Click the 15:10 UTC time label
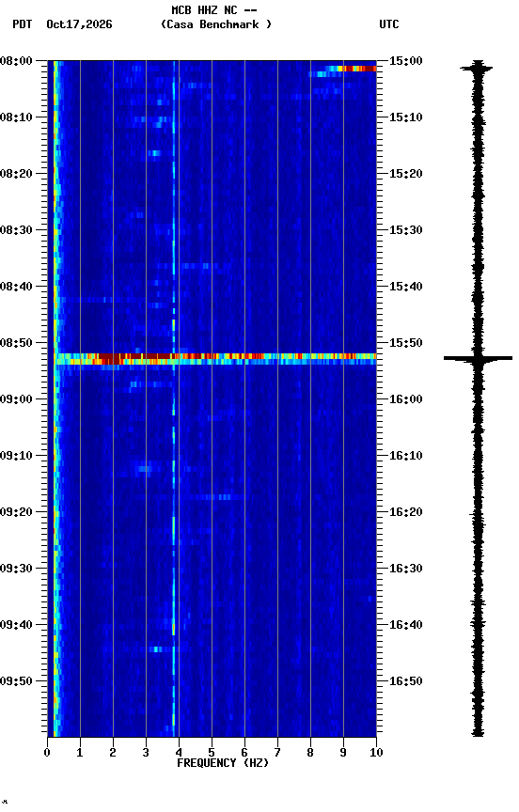The width and height of the screenshot is (519, 812). click(x=406, y=117)
